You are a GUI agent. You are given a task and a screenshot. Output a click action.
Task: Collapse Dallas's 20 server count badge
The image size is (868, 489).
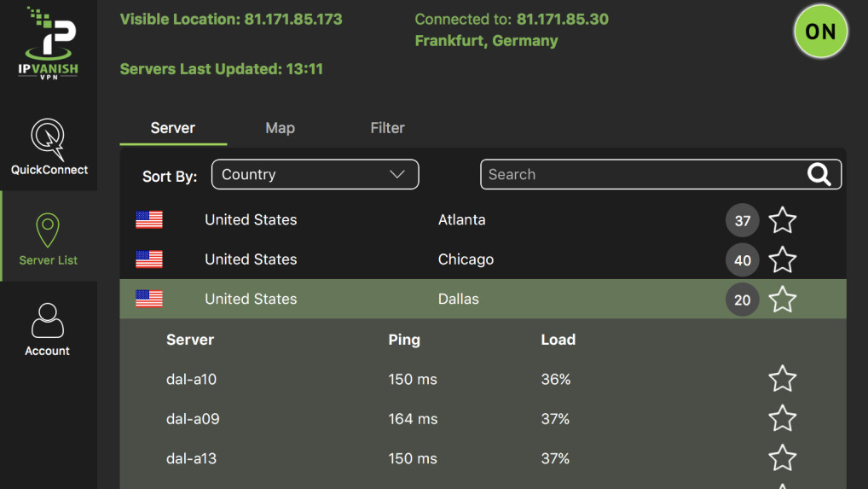(x=742, y=300)
